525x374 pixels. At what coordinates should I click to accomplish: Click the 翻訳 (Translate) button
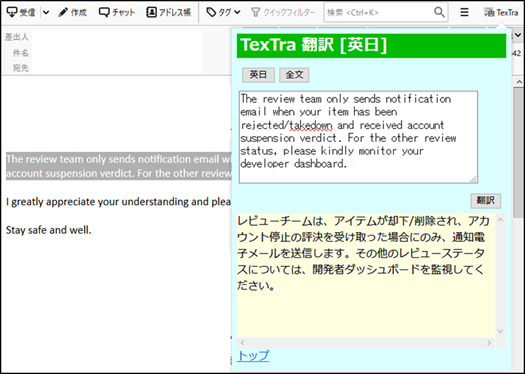[485, 201]
